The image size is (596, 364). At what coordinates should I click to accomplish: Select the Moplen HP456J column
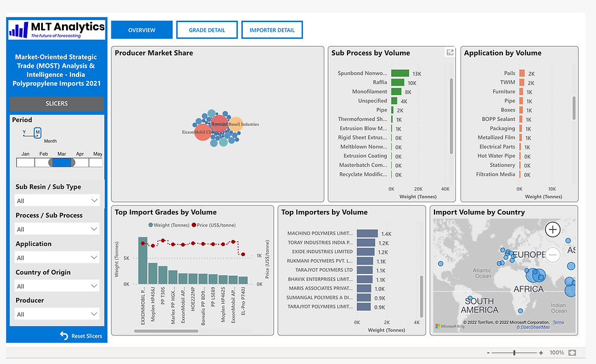153,273
